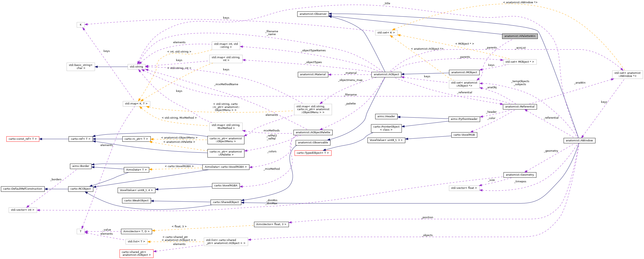Click std::set< anatomist::AObject *> node
The image size is (644, 259).
[464, 84]
